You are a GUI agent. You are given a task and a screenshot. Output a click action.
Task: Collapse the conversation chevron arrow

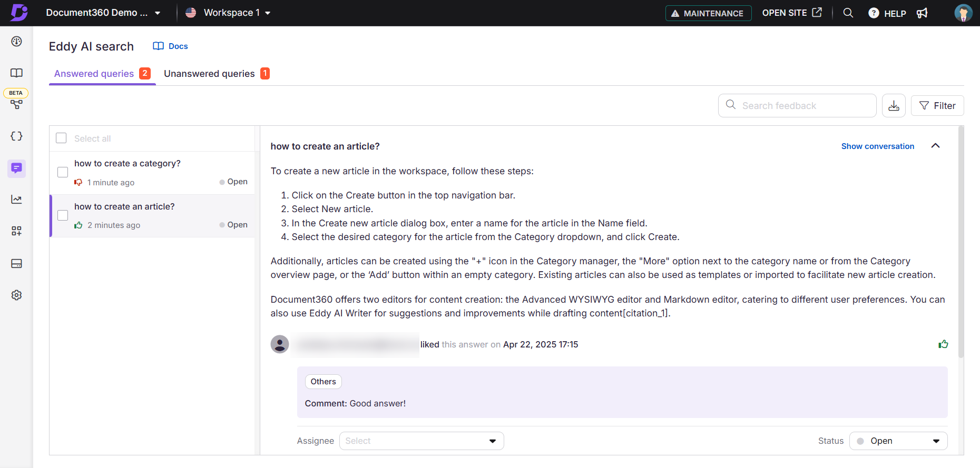pyautogui.click(x=935, y=146)
